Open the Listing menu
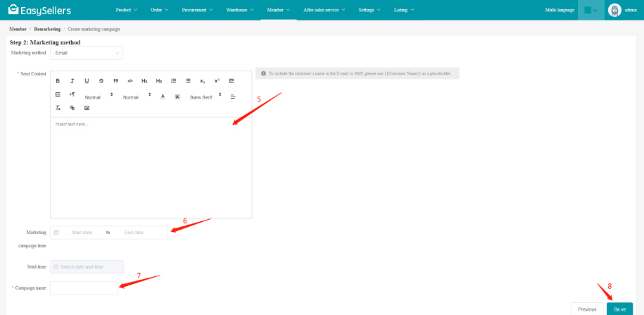 tap(404, 10)
